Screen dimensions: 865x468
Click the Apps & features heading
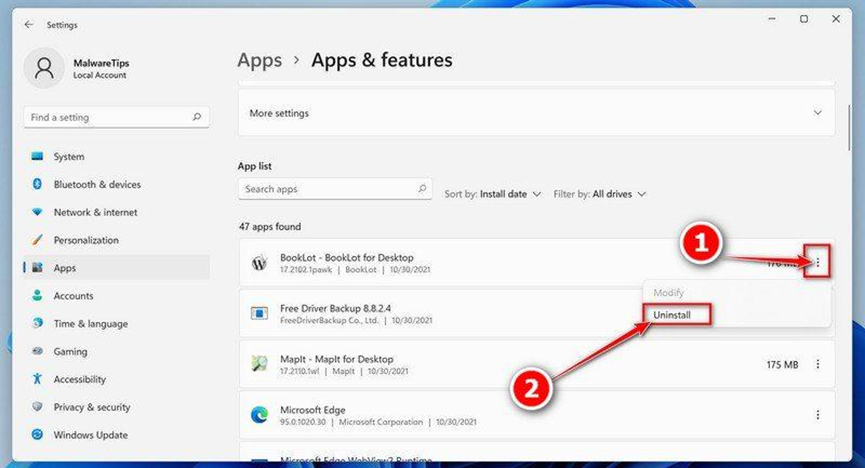[382, 60]
